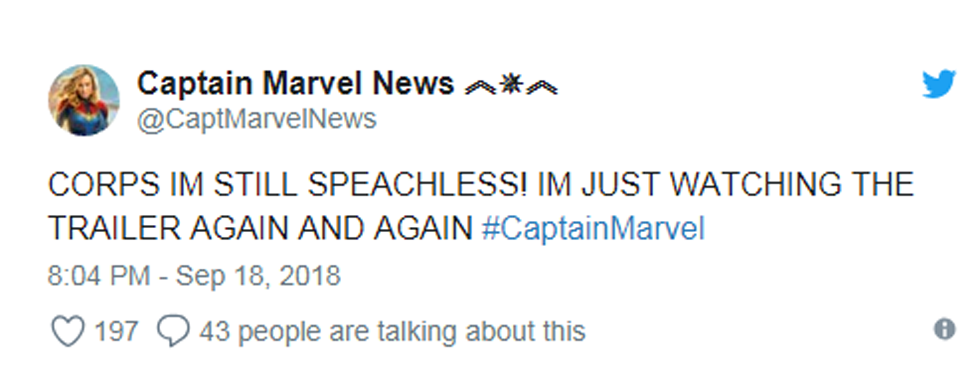Click the chevron emoji right of the star
980x392 pixels.
[542, 88]
